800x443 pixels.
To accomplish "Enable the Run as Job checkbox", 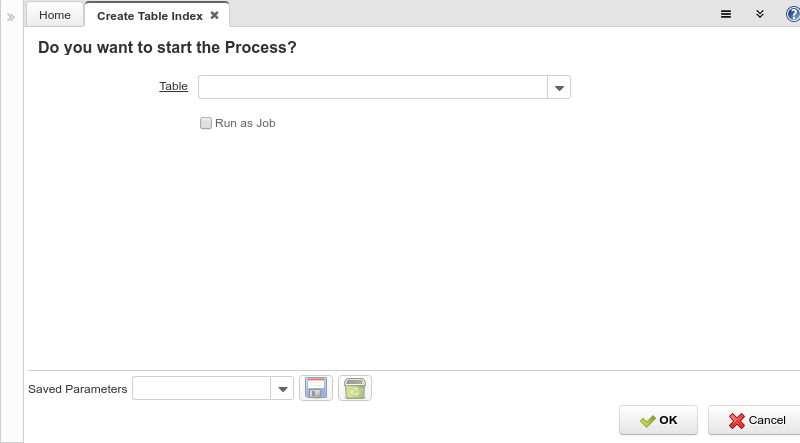I will click(206, 124).
